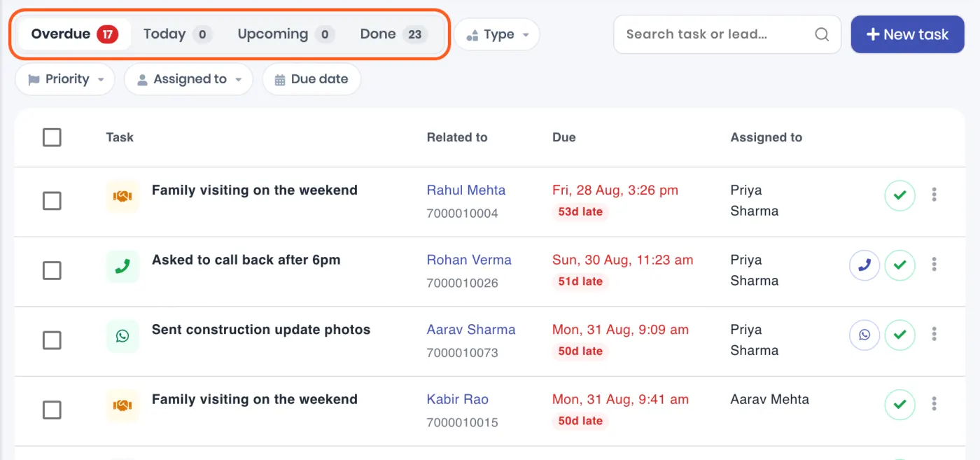Click the Task column header
980x460 pixels.
coord(120,137)
